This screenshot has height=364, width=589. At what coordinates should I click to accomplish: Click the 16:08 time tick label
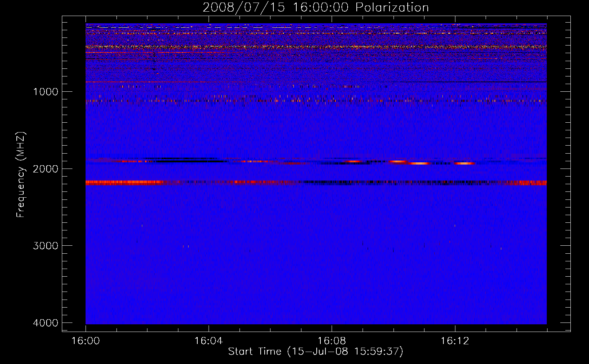pos(332,341)
